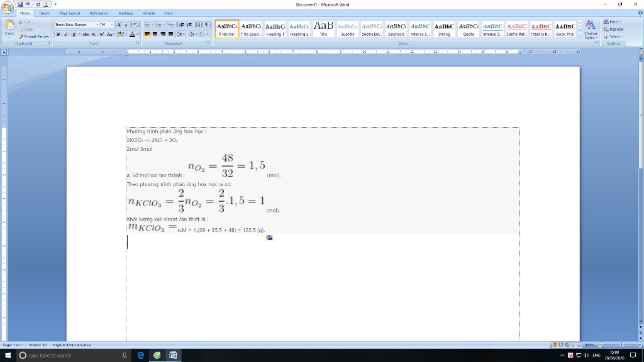Switch to Full Screen Reading view
This screenshot has height=362, width=644.
pos(561,345)
